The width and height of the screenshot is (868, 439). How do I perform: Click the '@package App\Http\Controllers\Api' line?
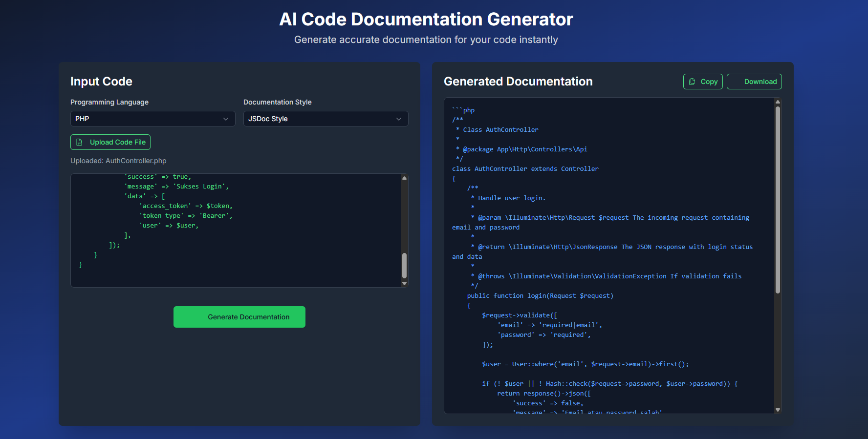pos(521,149)
